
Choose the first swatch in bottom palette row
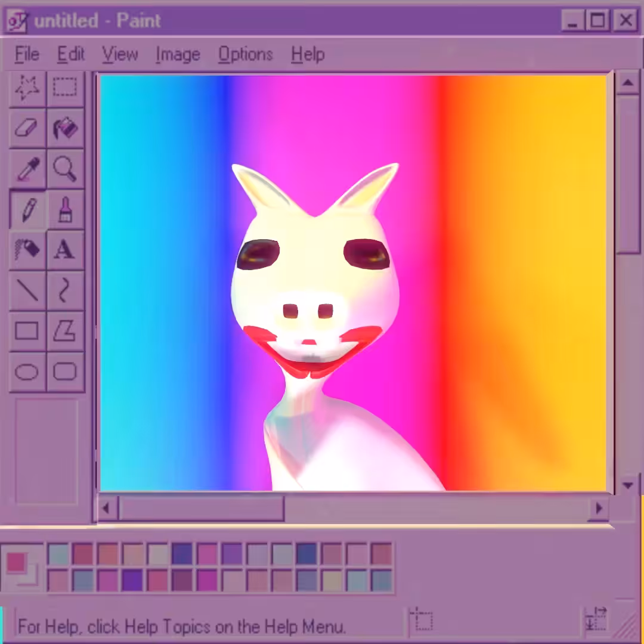pyautogui.click(x=58, y=580)
